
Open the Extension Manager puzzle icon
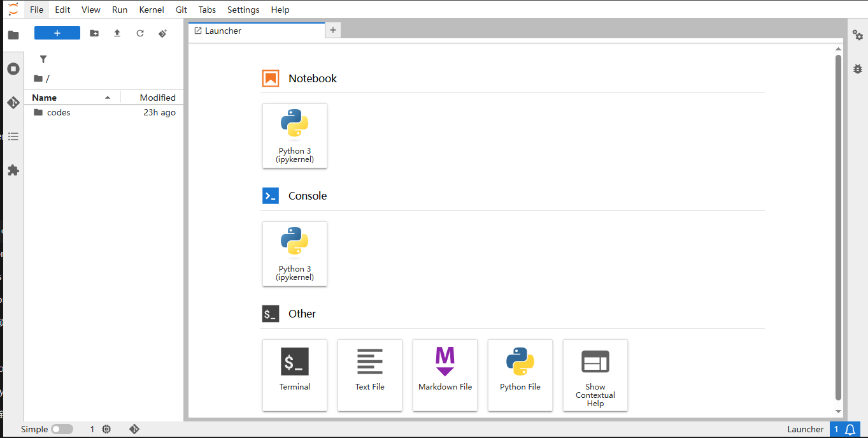pos(13,170)
